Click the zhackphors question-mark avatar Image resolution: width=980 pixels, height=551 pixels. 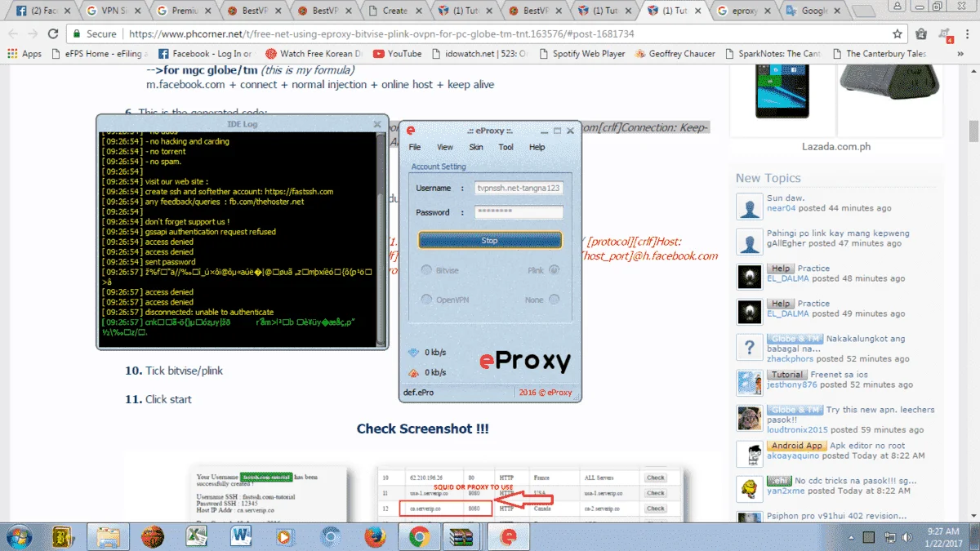(749, 346)
